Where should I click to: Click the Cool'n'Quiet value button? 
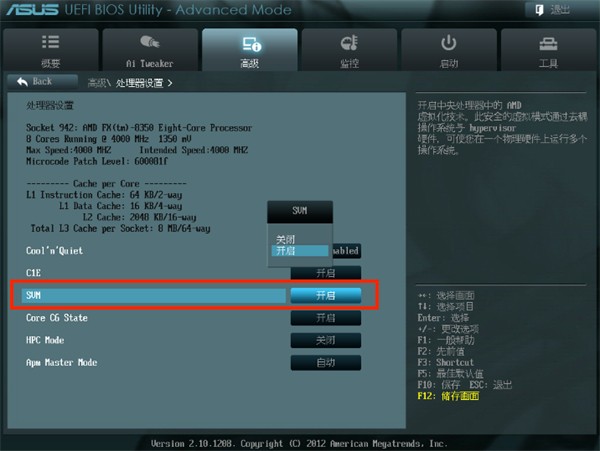[x=346, y=251]
